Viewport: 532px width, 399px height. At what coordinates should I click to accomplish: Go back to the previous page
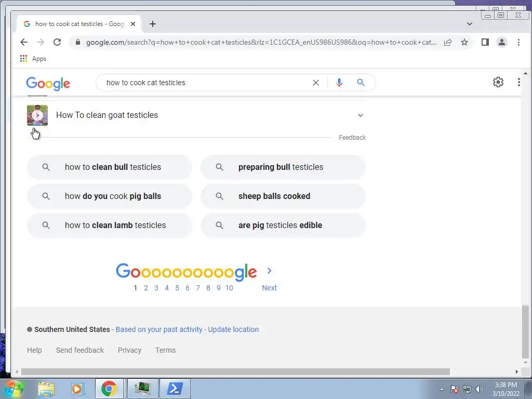click(24, 42)
